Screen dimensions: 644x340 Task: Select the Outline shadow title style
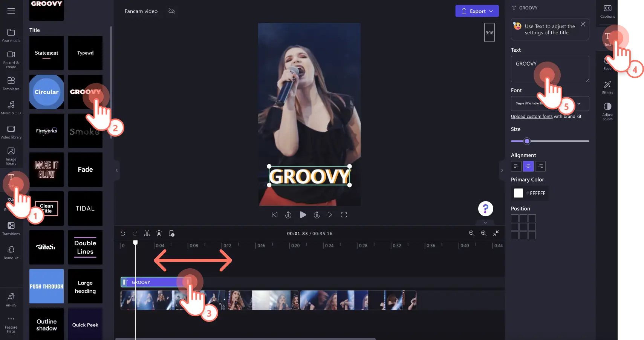click(x=46, y=324)
